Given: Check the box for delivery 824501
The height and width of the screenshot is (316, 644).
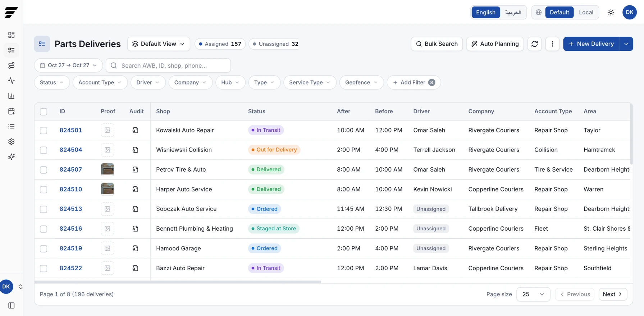Looking at the screenshot, I should [44, 130].
